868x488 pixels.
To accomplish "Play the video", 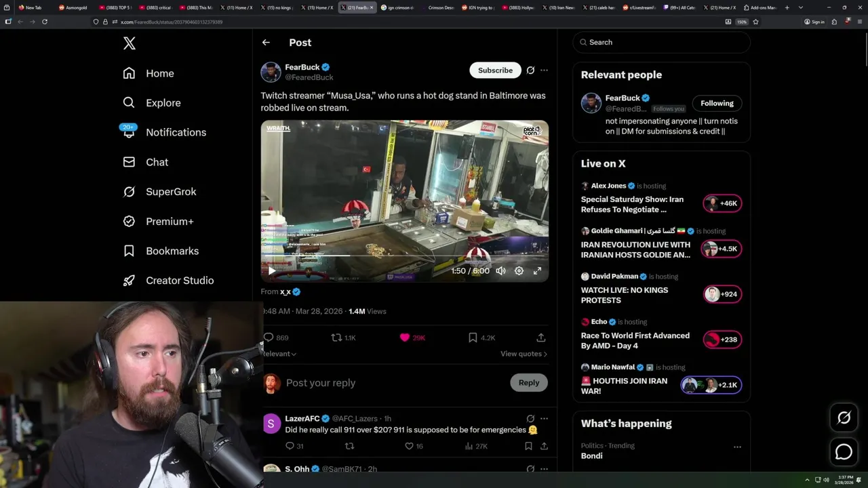I will 272,270.
